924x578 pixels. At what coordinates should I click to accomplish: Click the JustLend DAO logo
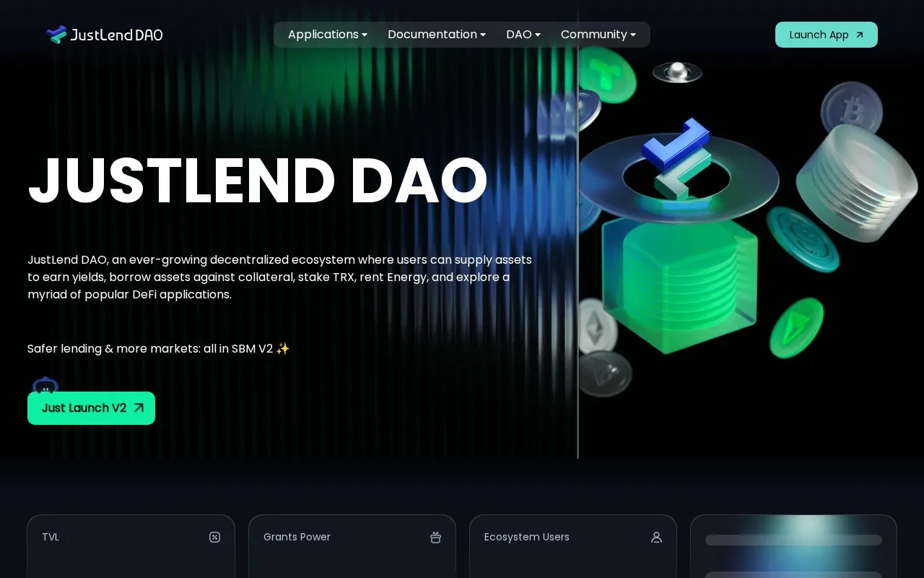pyautogui.click(x=105, y=35)
